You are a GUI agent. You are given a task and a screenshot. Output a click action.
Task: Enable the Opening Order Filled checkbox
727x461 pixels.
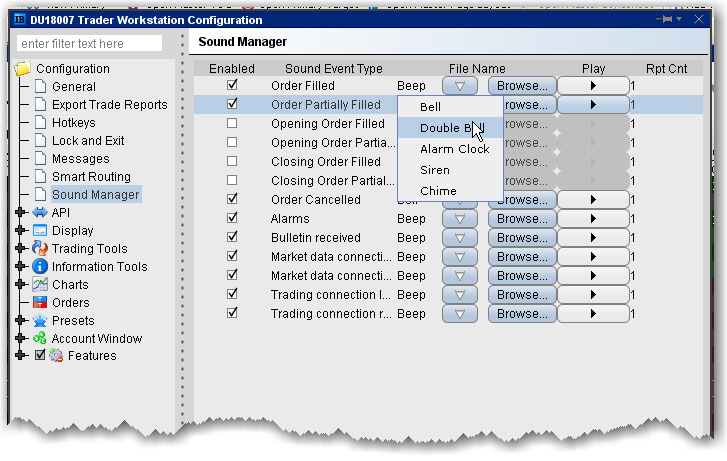tap(232, 124)
